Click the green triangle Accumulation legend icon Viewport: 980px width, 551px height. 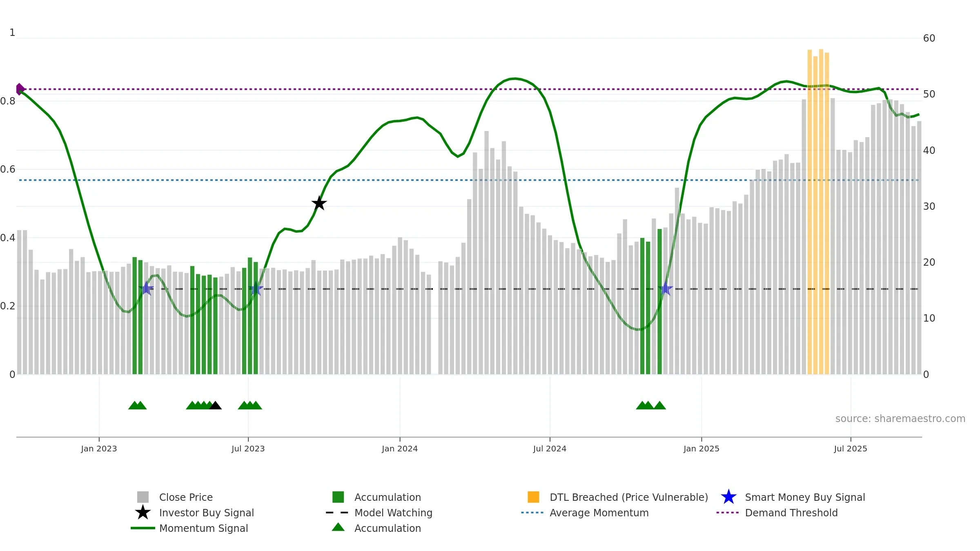[338, 527]
